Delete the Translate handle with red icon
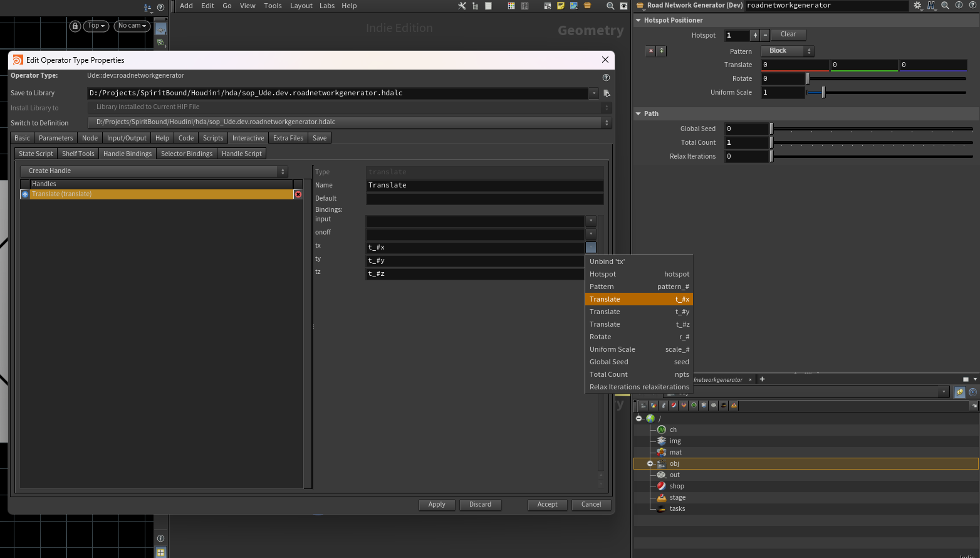Screen dimensions: 980x558 pos(298,194)
